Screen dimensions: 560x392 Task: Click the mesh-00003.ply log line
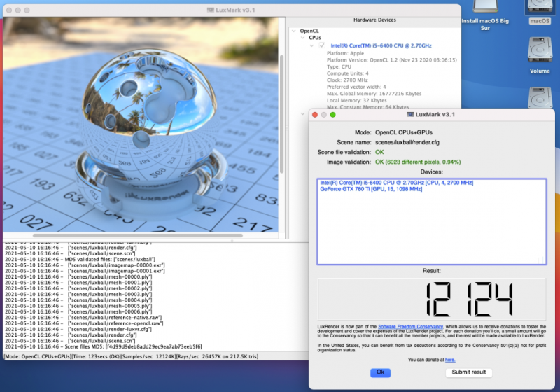pyautogui.click(x=78, y=295)
